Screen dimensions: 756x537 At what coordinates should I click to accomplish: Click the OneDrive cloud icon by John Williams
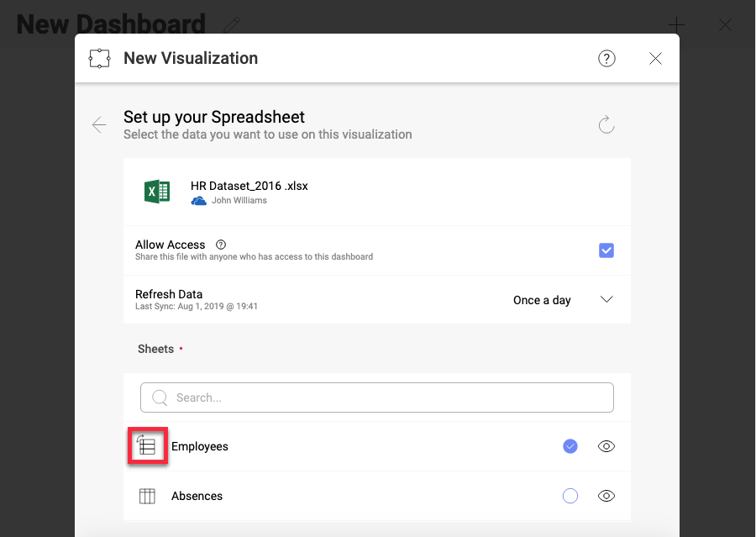pos(199,201)
